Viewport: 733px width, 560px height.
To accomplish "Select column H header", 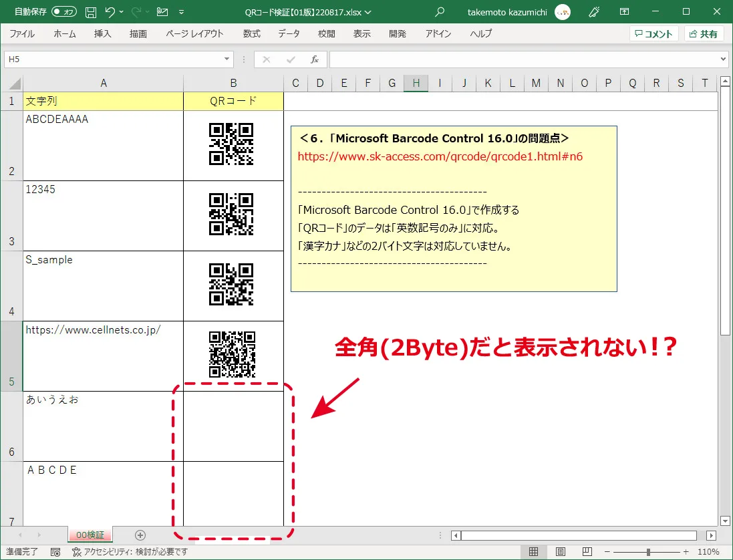I will pyautogui.click(x=416, y=84).
